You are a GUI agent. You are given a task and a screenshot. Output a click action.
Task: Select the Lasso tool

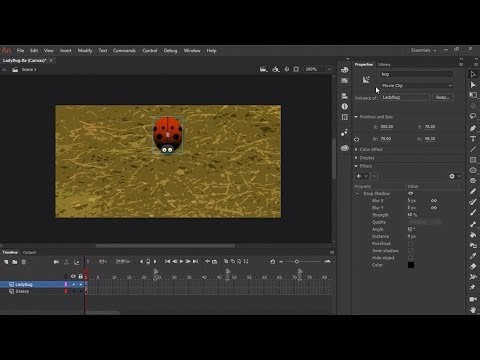pos(473,116)
